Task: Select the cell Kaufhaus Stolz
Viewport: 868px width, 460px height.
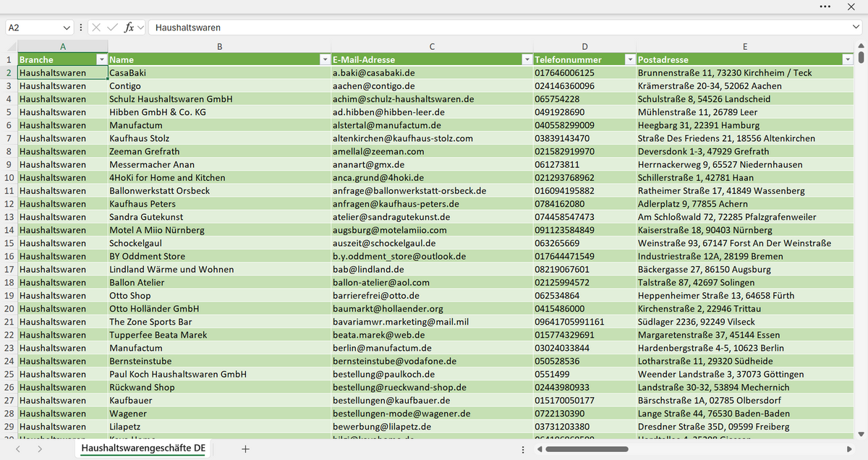Action: [219, 138]
